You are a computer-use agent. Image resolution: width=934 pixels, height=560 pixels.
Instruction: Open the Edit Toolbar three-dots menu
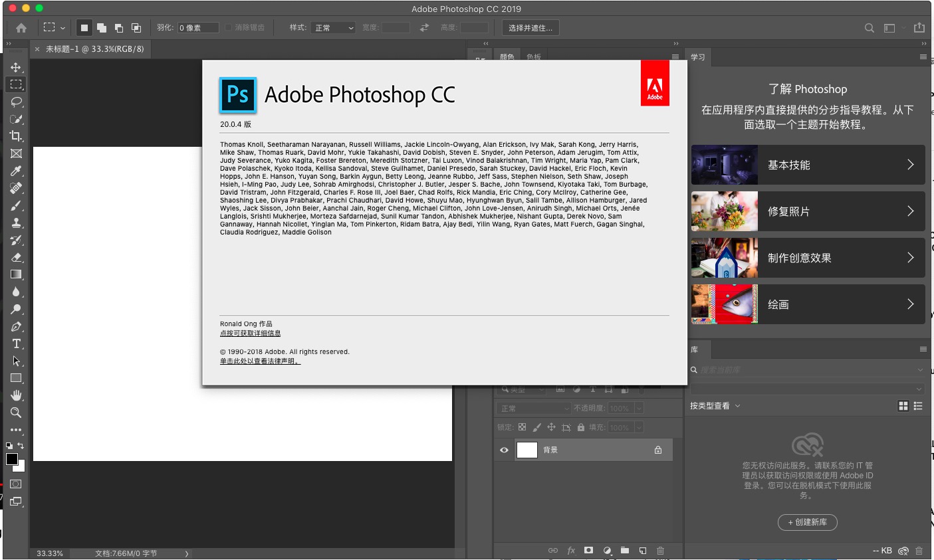pos(16,430)
